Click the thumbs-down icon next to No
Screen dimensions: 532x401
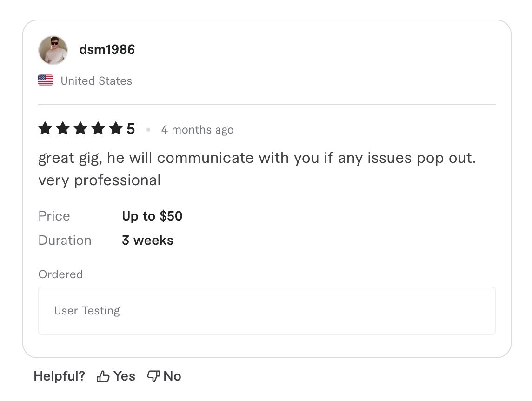153,376
